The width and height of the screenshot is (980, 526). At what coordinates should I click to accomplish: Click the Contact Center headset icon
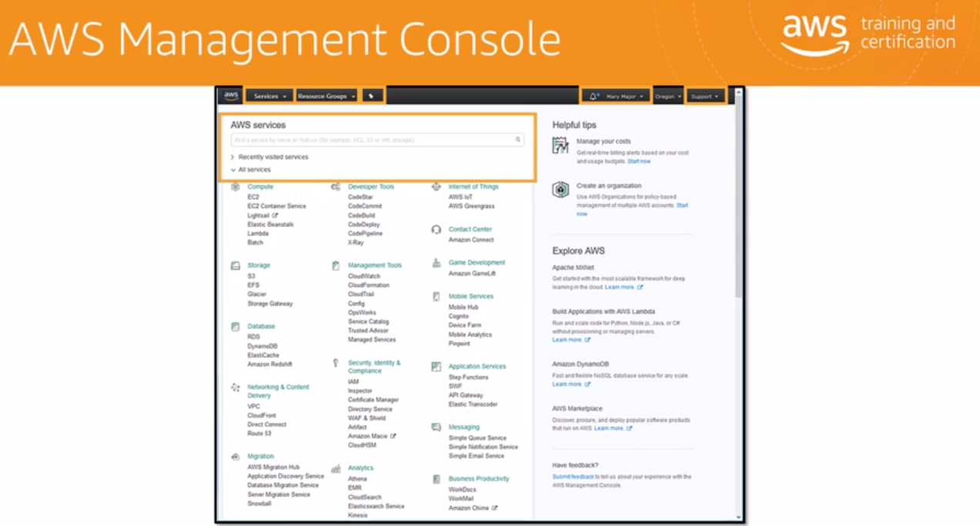(x=436, y=229)
